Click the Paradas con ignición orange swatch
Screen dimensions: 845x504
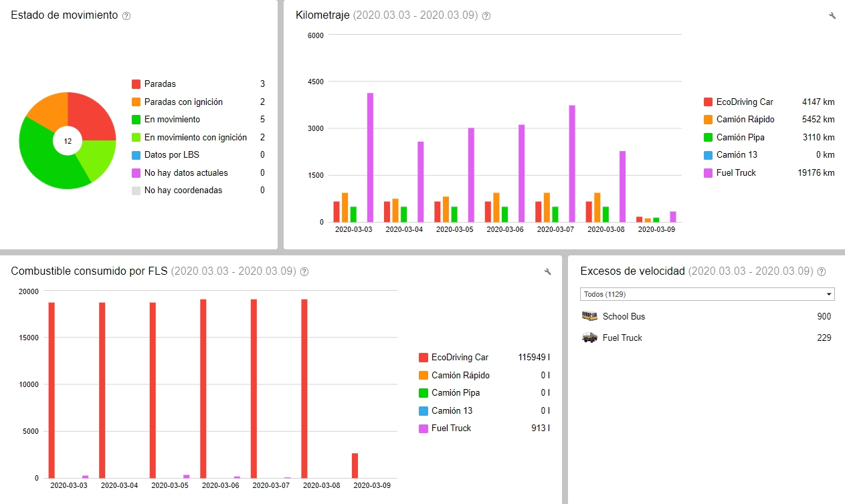coord(136,102)
